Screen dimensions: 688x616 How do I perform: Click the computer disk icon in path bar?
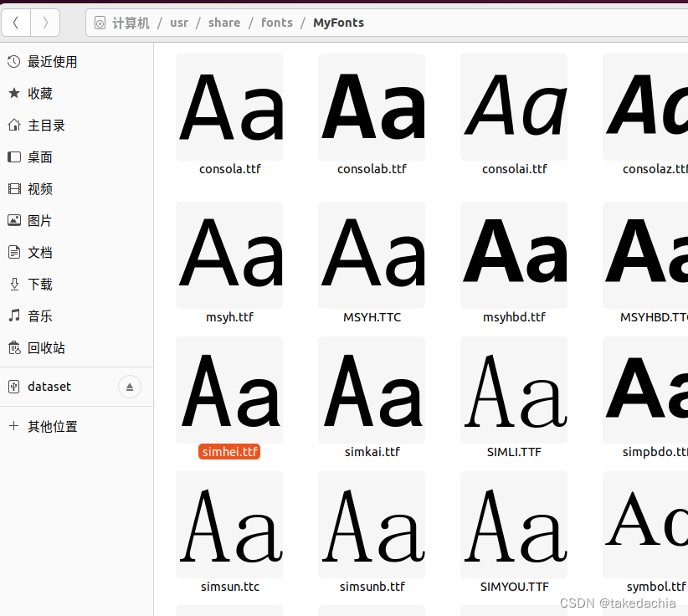click(100, 23)
